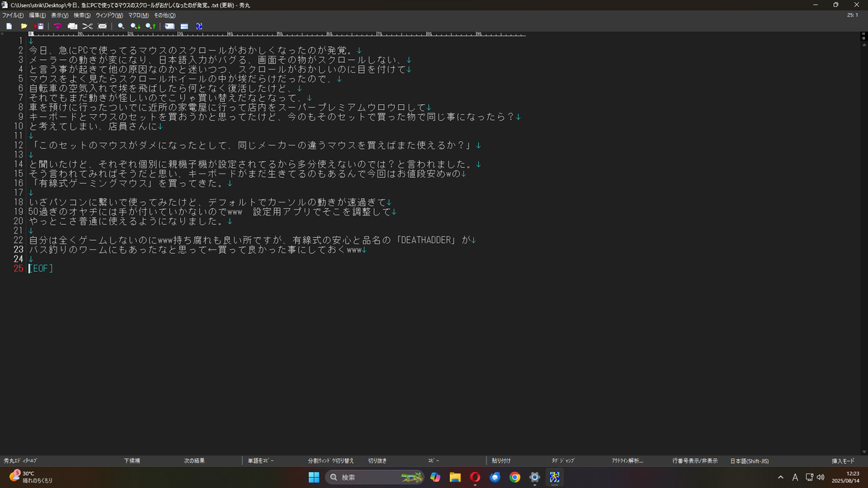The image size is (868, 488).
Task: Click the Paste toolbar icon
Action: pos(102,26)
